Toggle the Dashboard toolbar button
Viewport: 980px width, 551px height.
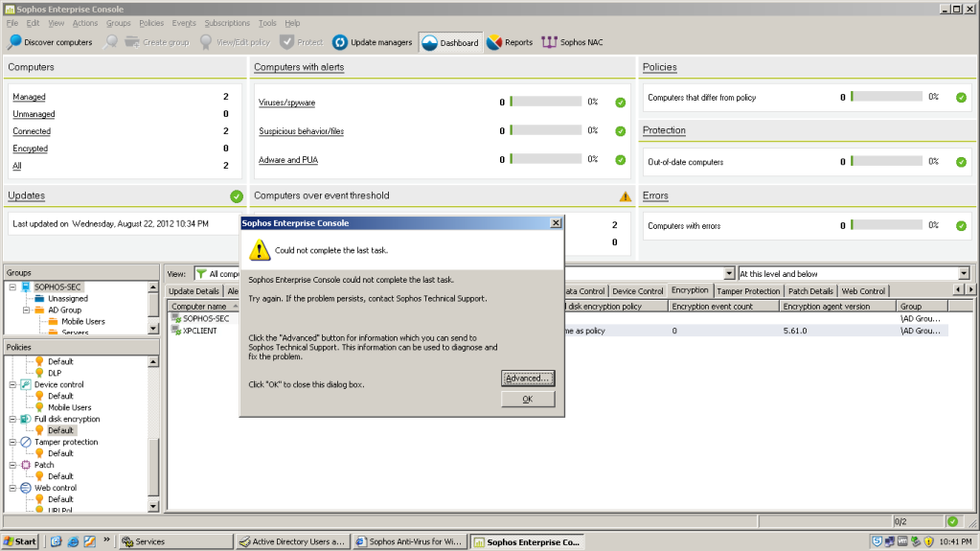click(450, 42)
